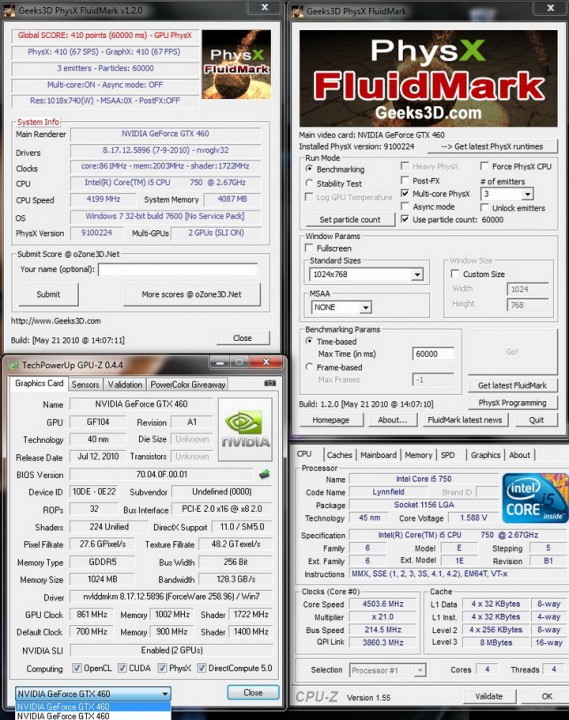This screenshot has width=569, height=720.
Task: Click the FluidMark settings window title icon
Action: pyautogui.click(x=297, y=10)
